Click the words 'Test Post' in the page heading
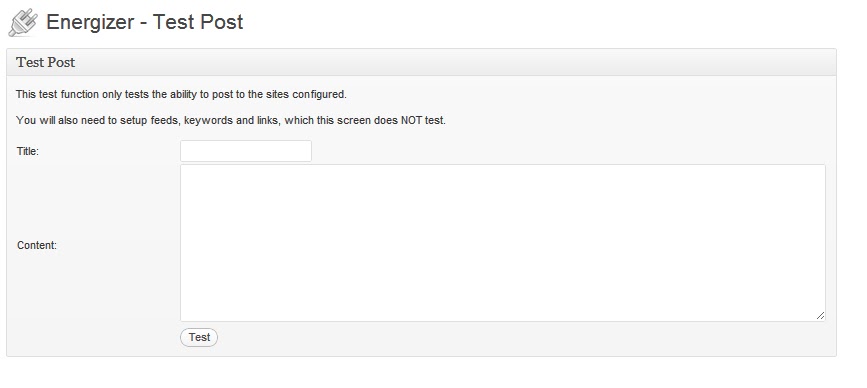 coord(198,22)
